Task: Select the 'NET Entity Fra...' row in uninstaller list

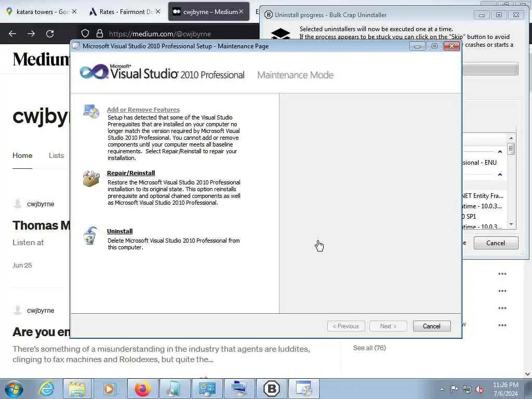Action: click(x=484, y=196)
